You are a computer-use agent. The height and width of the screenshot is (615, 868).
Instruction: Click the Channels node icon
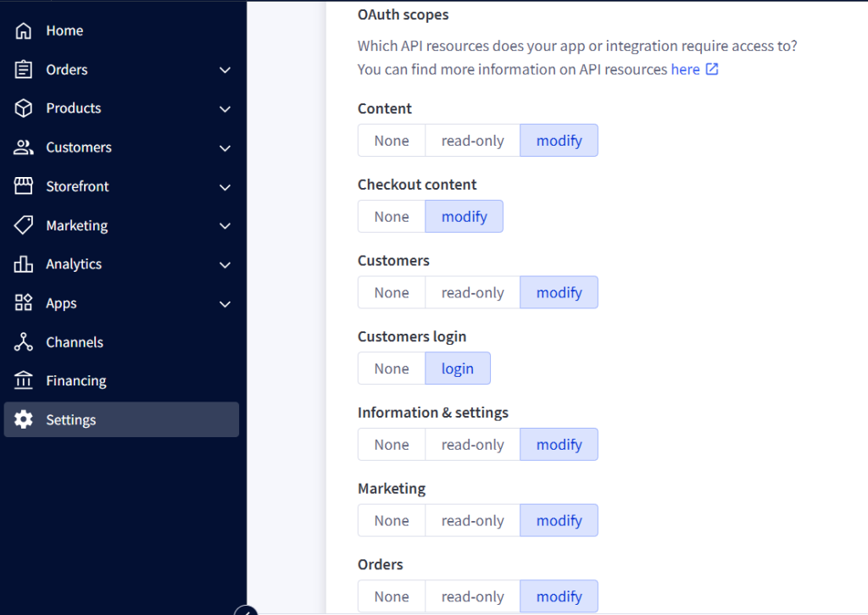point(24,342)
